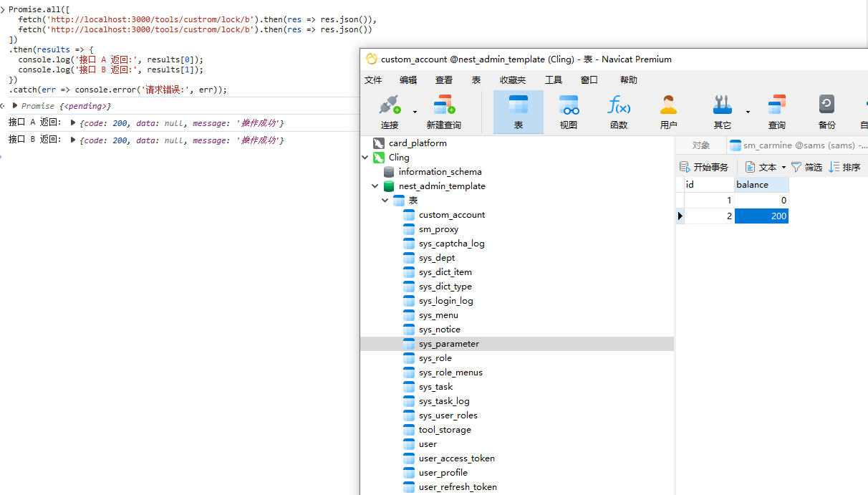Select the sys_parameter table

pos(449,344)
